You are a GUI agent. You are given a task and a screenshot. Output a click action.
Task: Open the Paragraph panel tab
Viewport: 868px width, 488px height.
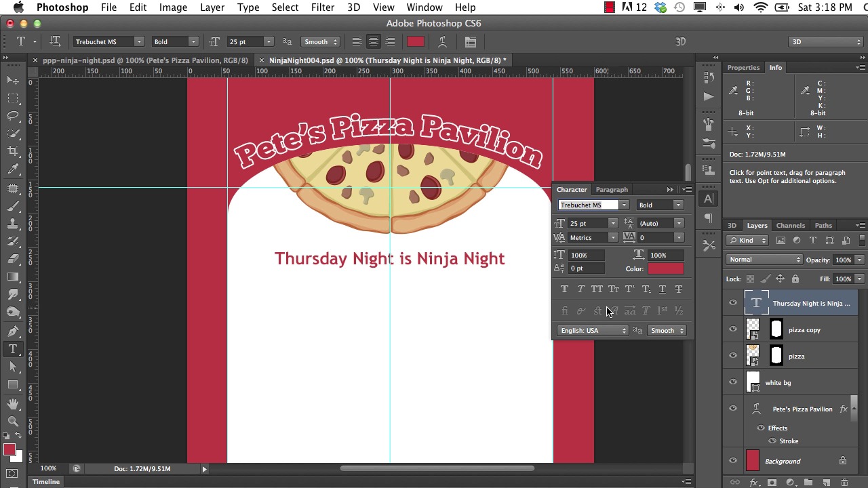tap(612, 190)
